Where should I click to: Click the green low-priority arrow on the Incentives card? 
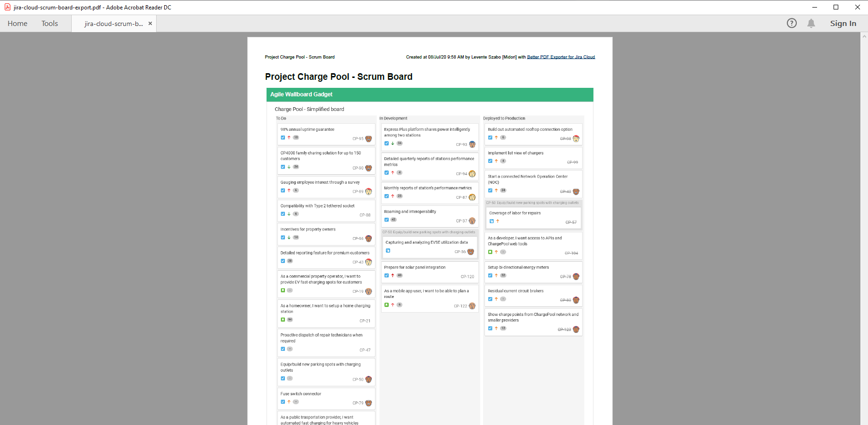[289, 238]
